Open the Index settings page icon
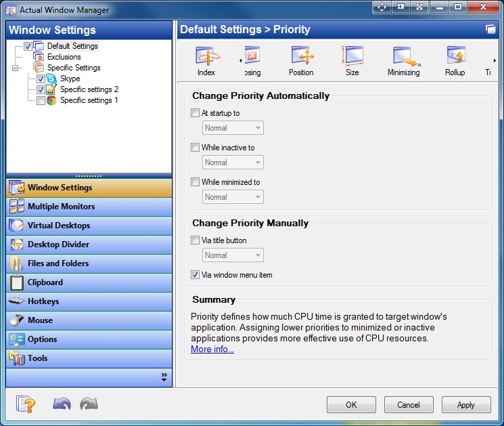This screenshot has width=504, height=426. [x=207, y=61]
